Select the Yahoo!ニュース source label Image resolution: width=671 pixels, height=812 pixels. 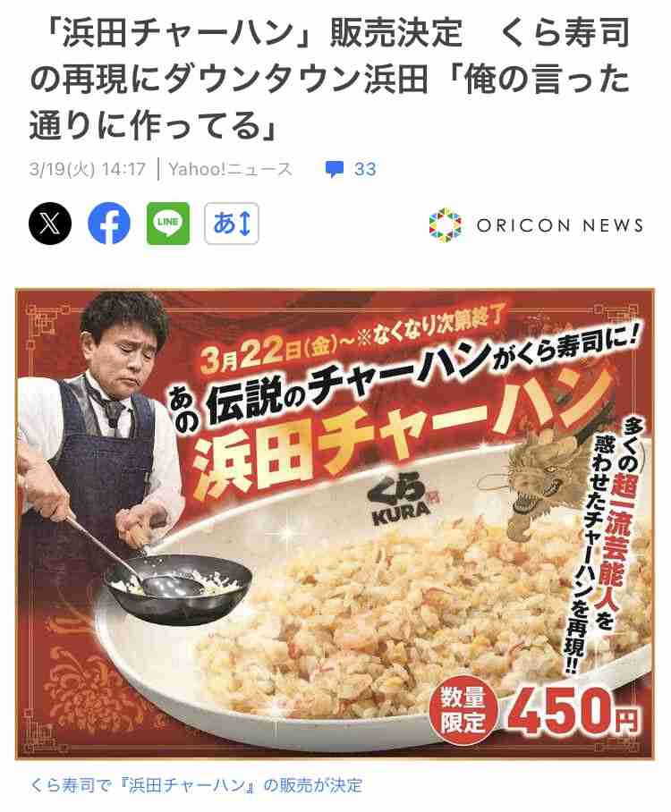pyautogui.click(x=231, y=169)
